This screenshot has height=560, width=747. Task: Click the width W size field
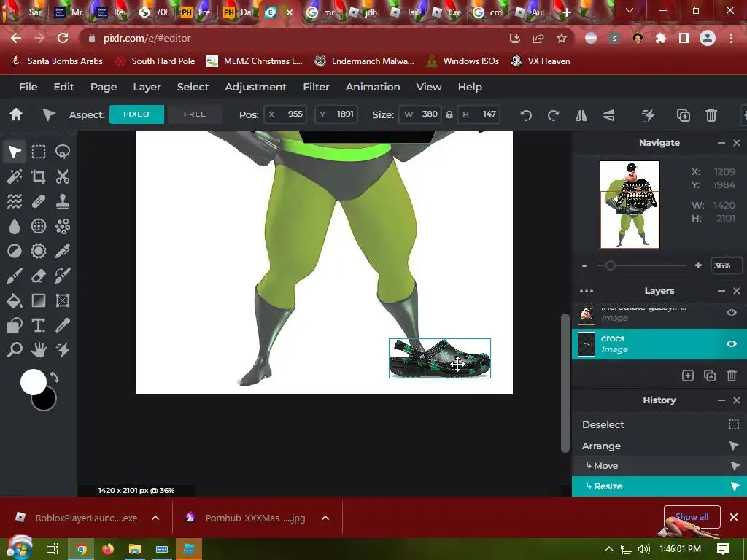[419, 114]
